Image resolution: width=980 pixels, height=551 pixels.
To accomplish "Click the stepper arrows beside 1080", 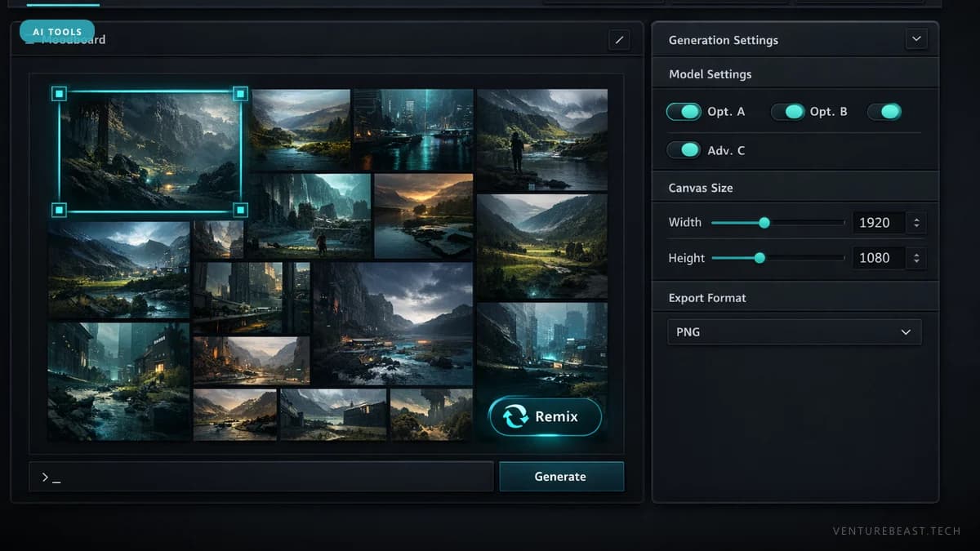I will (x=916, y=257).
